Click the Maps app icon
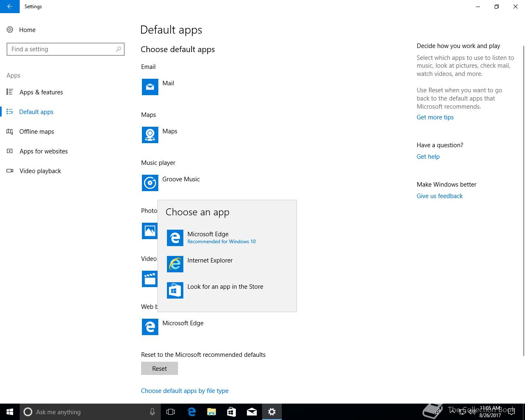This screenshot has height=420, width=525. (x=150, y=135)
